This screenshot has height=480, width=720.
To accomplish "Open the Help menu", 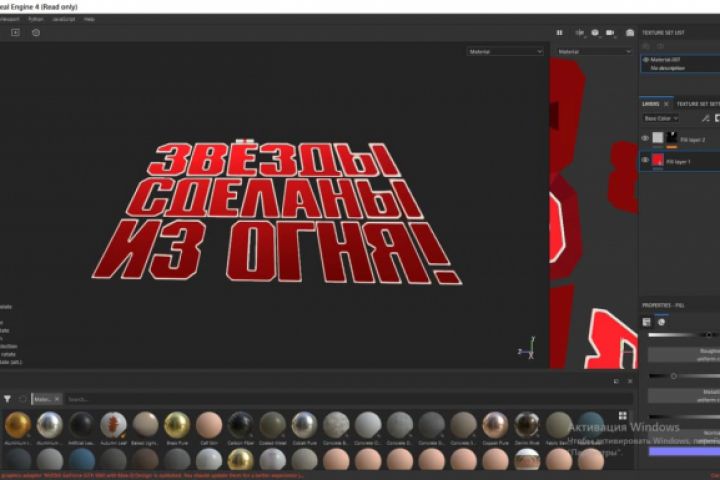I will click(89, 19).
